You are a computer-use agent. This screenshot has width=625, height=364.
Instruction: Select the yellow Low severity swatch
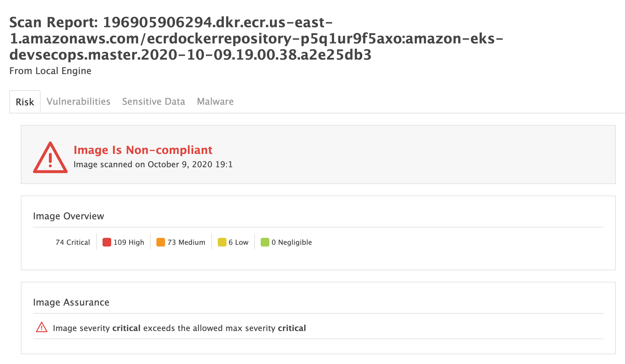tap(222, 242)
